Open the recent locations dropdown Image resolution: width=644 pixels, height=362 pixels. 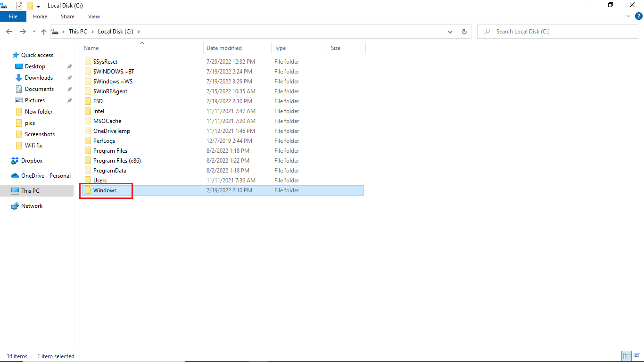[34, 32]
